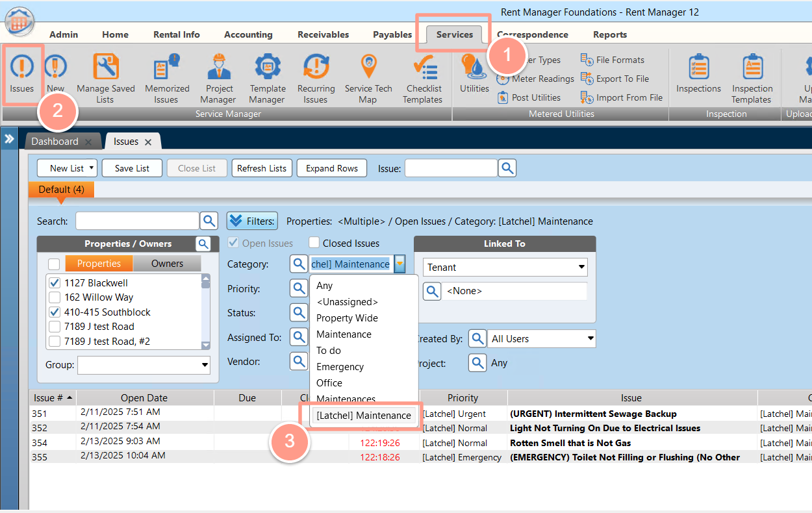Open File Formats
The image size is (812, 513).
coord(613,60)
